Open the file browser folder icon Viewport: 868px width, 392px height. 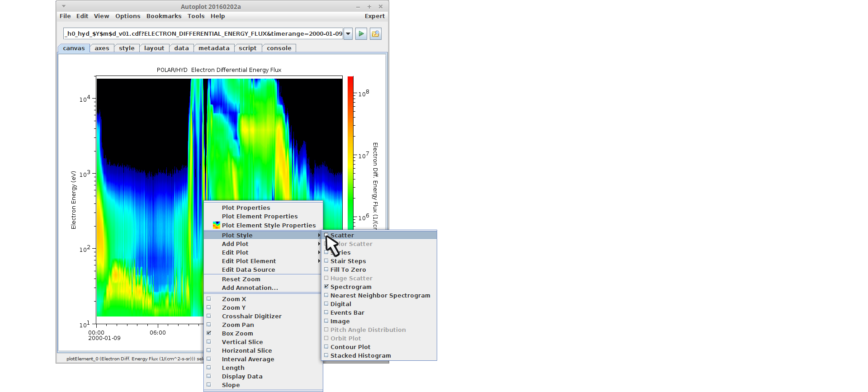(x=376, y=34)
